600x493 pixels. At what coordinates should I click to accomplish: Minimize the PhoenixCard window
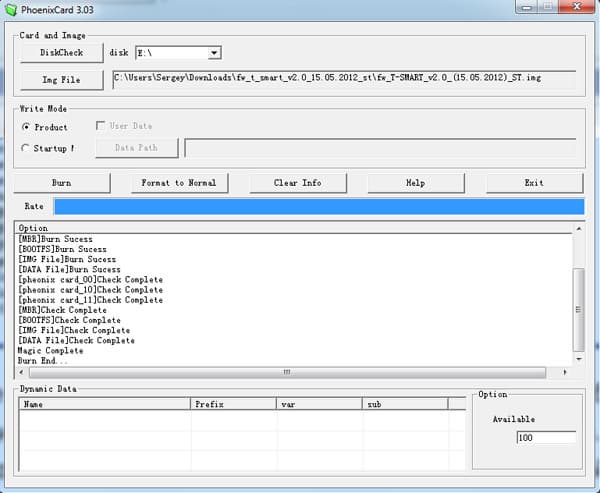[x=527, y=7]
